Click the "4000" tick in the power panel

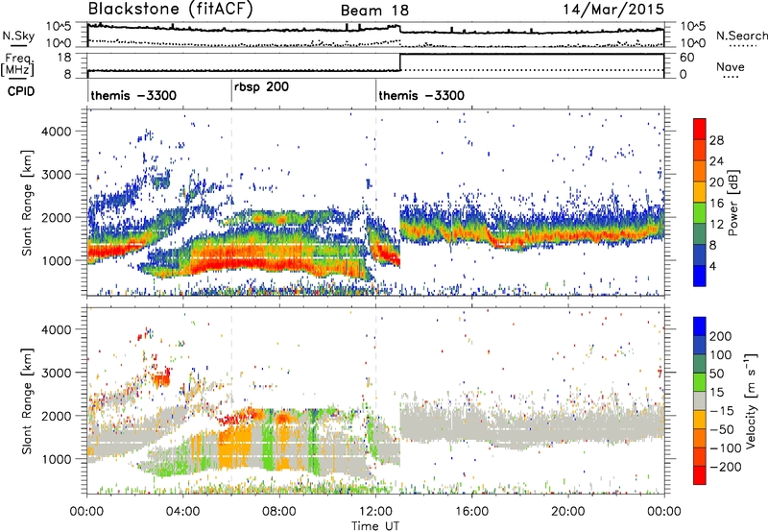[56, 132]
